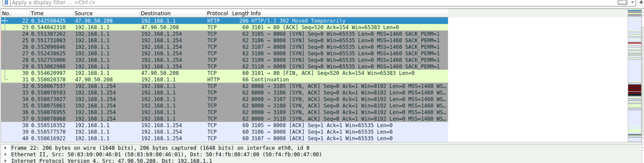
Task: Click the display filter bookmark icon
Action: [6, 2]
